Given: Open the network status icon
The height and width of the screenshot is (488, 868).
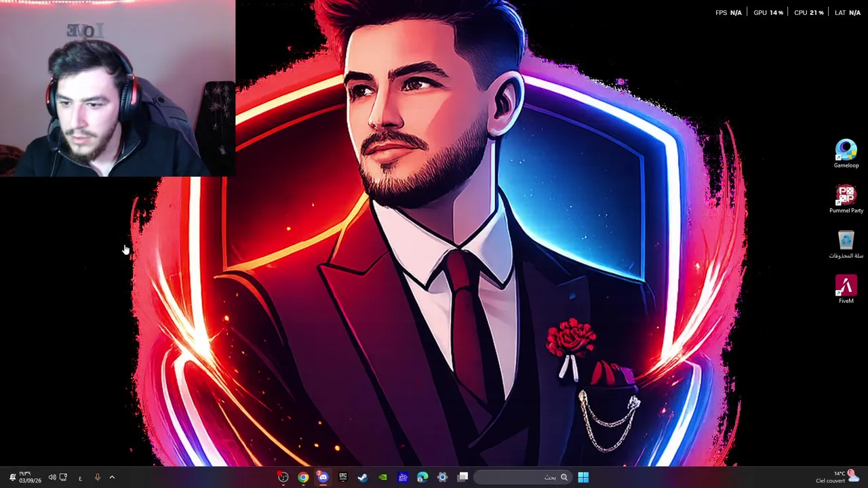Looking at the screenshot, I should coord(63,477).
